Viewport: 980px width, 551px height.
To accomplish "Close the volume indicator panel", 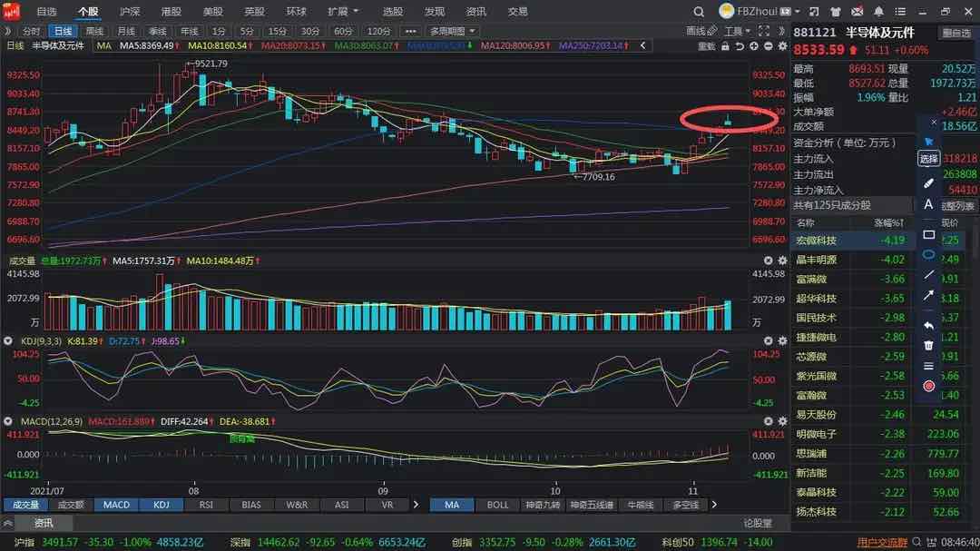I will (x=769, y=261).
